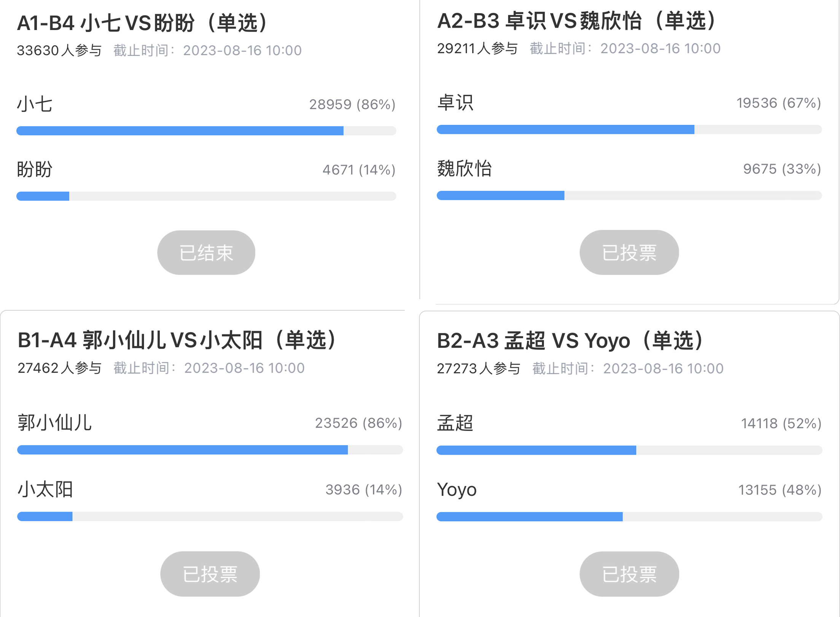Viewport: 840px width, 617px height.
Task: Click 已投票 button under 郭小仙儿 VS 小太阳
Action: [x=210, y=574]
